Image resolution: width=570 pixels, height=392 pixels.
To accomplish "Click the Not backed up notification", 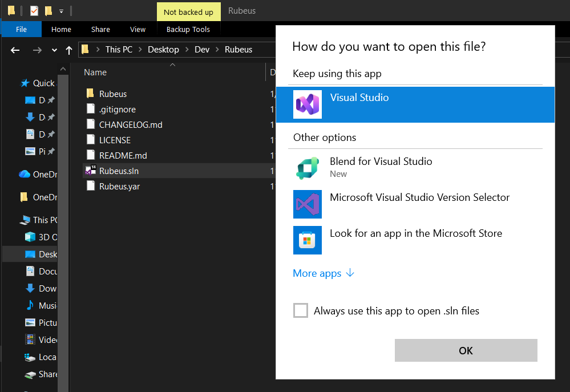I will point(188,11).
